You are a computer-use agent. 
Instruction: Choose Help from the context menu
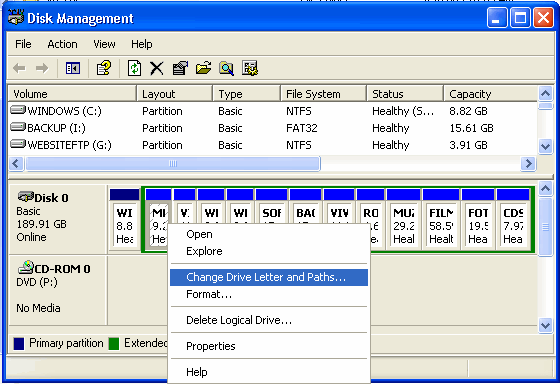click(x=269, y=372)
